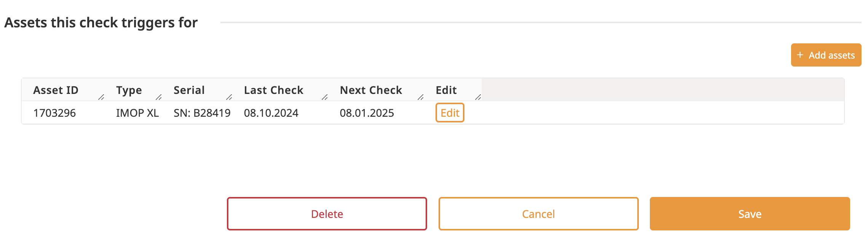Click the Last Check column header
This screenshot has height=235, width=868.
[x=274, y=90]
